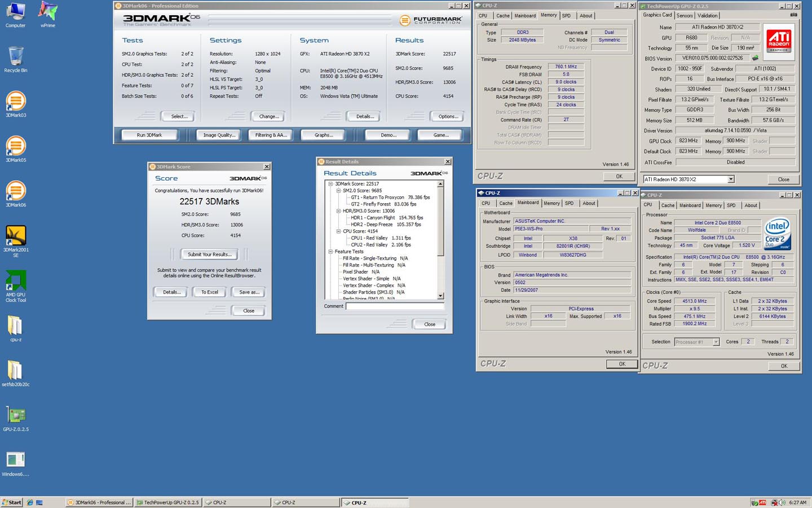The width and height of the screenshot is (812, 508).
Task: Click Graphs button in 3DMark06
Action: pos(324,135)
